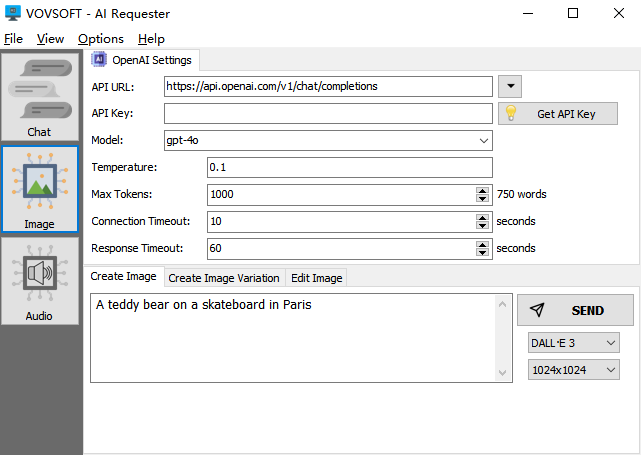Increase Max Tokens using spinner up arrow

coord(483,190)
